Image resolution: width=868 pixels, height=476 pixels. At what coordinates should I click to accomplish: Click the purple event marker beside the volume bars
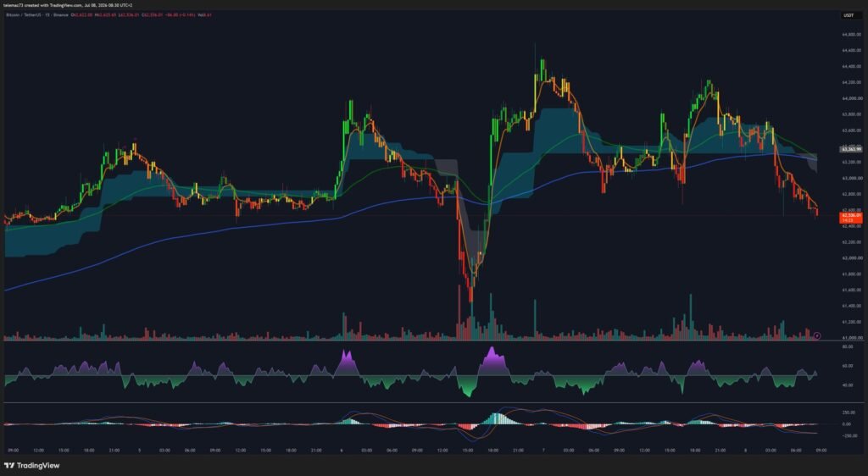coord(817,335)
